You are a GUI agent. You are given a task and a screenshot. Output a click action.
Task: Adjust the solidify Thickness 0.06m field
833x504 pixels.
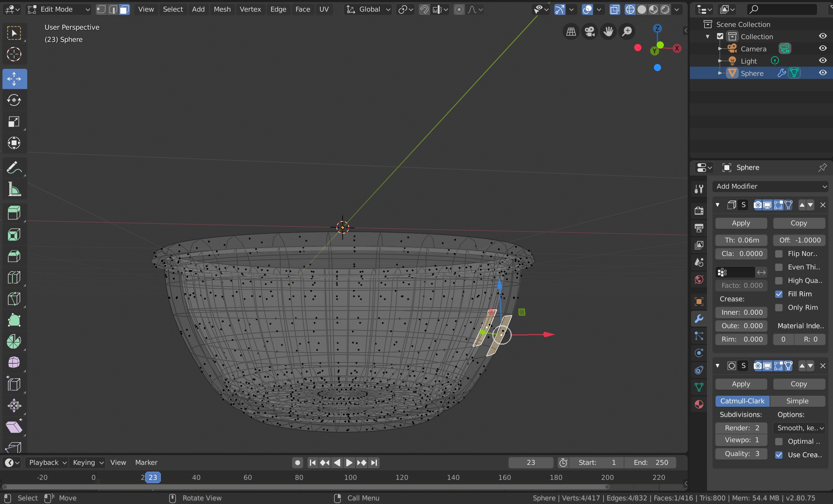741,240
